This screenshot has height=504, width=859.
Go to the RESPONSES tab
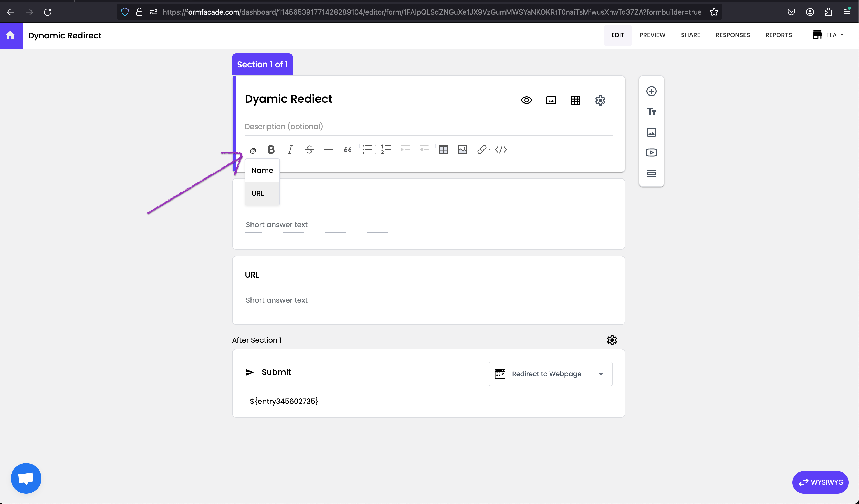(x=732, y=35)
